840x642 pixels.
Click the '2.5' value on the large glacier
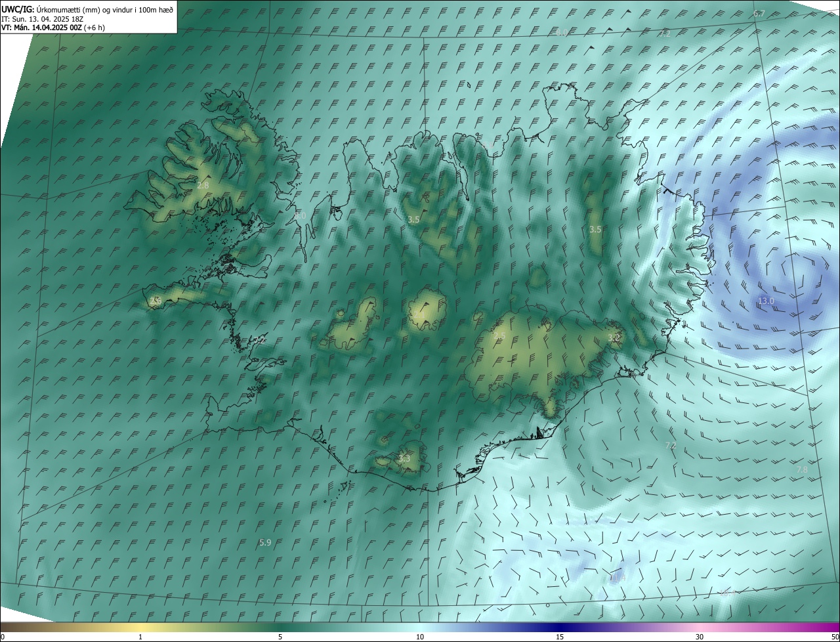[499, 336]
